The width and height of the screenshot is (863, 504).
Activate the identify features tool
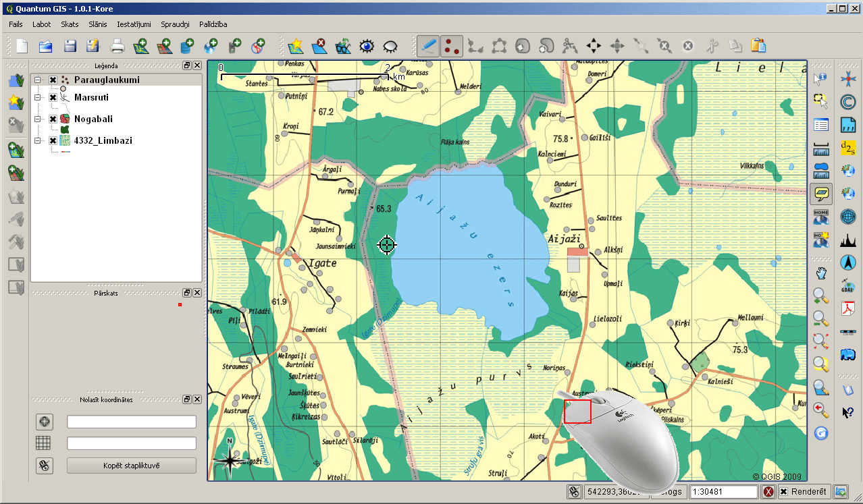pyautogui.click(x=821, y=79)
